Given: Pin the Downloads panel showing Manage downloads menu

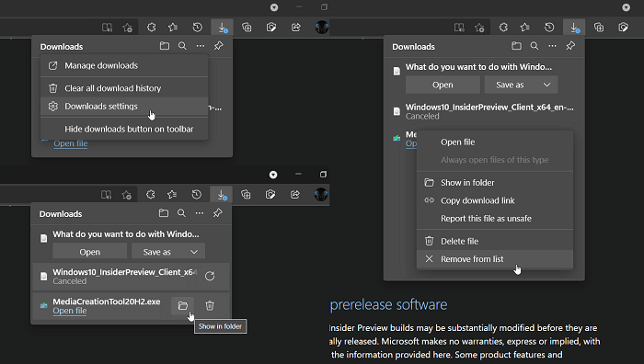Looking at the screenshot, I should click(x=219, y=46).
